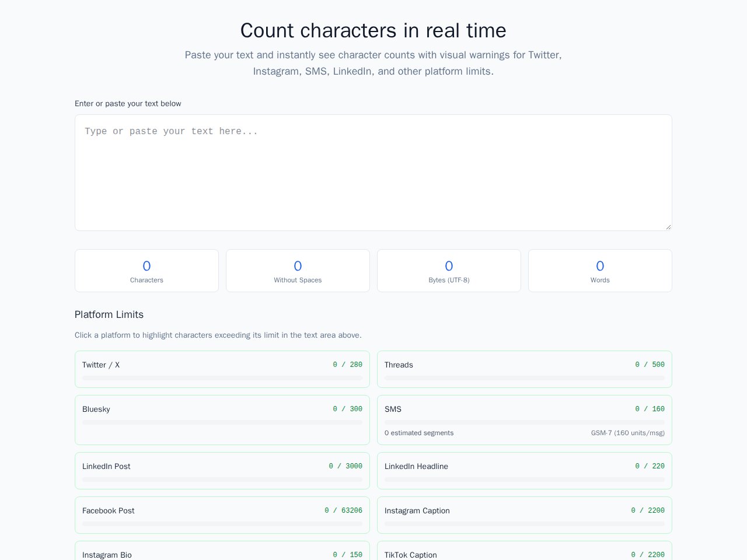Click the "Platform Limits" heading
This screenshot has width=747, height=560.
pos(109,314)
